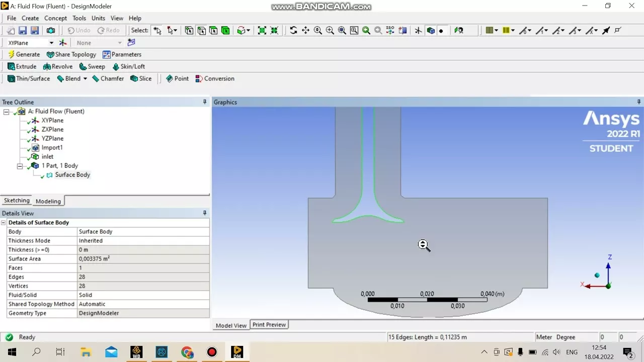The height and width of the screenshot is (362, 644).
Task: Toggle the Display Points dot button
Action: pos(441,31)
